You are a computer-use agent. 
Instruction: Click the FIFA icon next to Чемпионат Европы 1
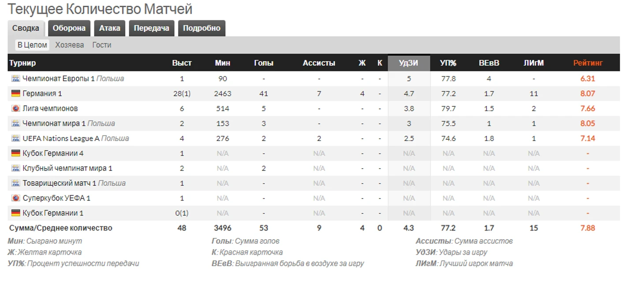[x=16, y=79]
